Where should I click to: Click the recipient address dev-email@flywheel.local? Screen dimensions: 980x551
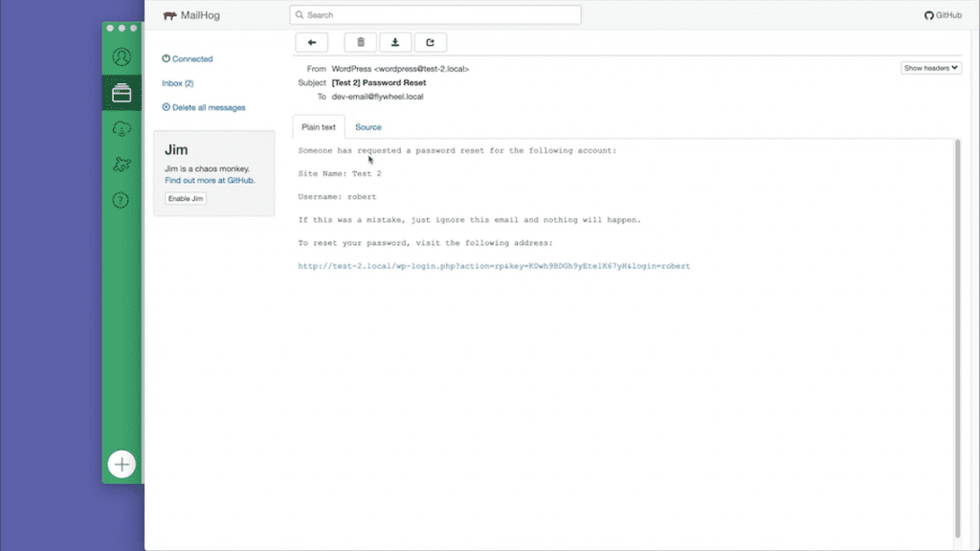377,97
